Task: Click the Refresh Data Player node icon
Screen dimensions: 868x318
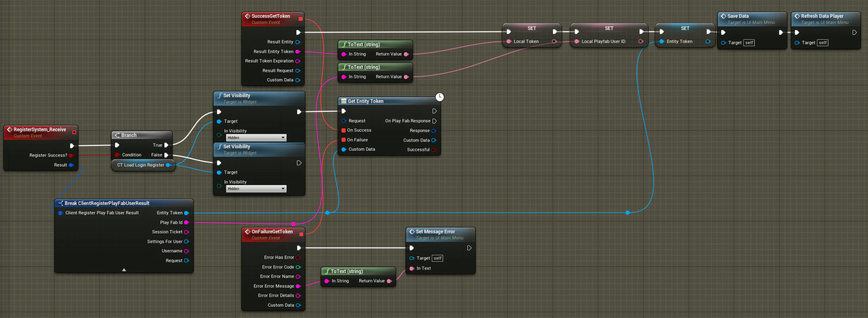Action: coord(797,16)
